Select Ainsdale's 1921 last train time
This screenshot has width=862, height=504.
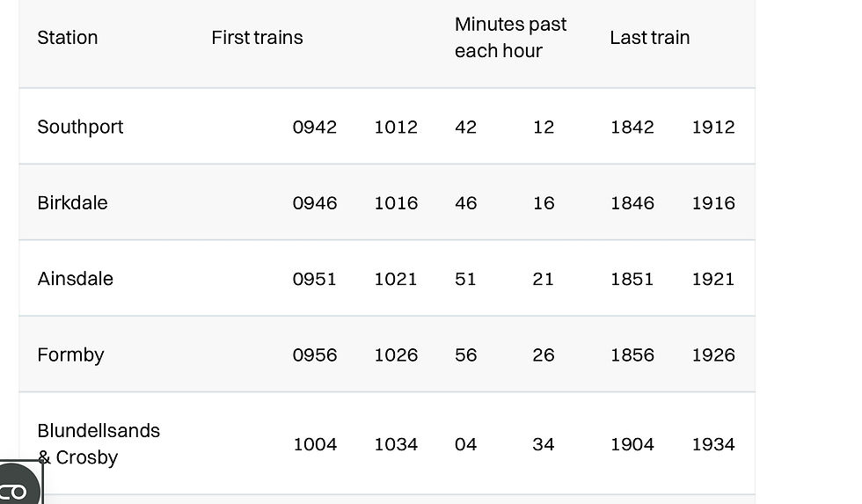pyautogui.click(x=712, y=279)
